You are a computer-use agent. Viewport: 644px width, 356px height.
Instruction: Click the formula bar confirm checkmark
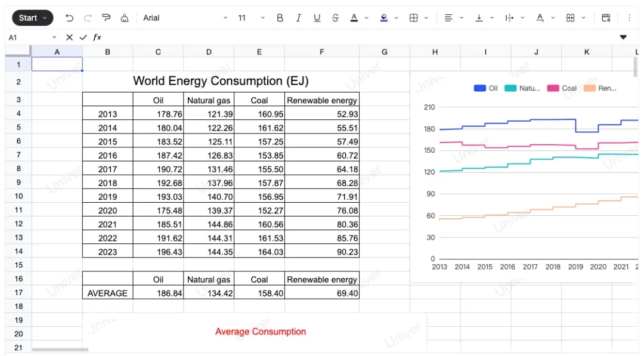pyautogui.click(x=83, y=37)
